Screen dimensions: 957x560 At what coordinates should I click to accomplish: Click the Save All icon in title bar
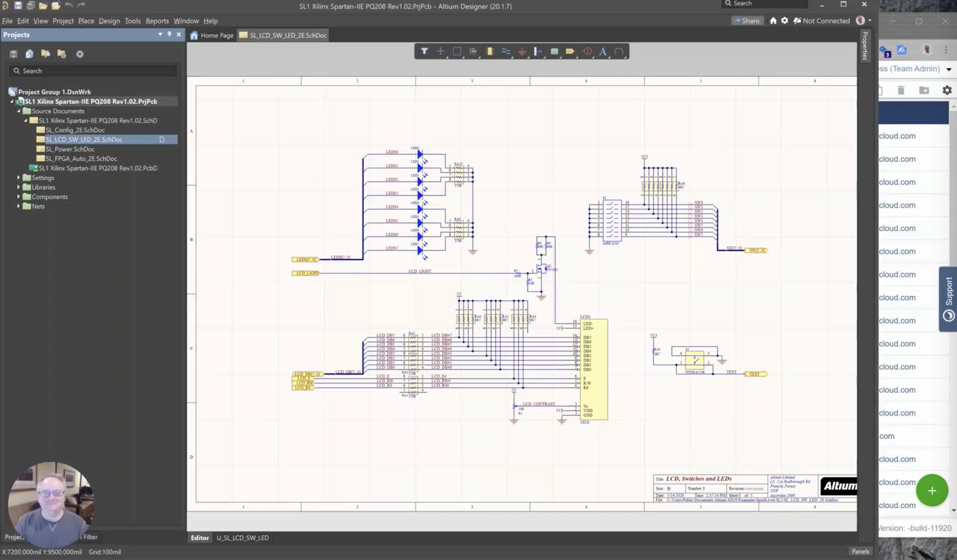pyautogui.click(x=30, y=5)
